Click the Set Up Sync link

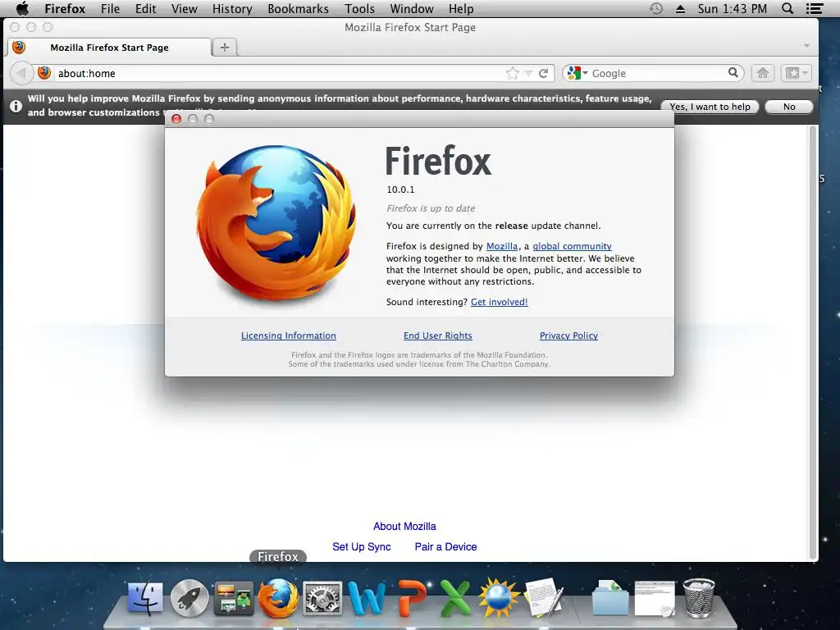point(362,546)
